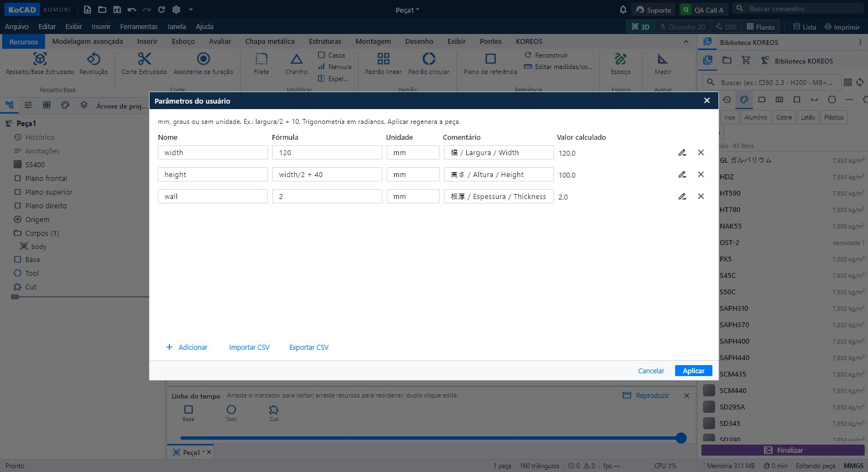Switch to Chapa metálica ribbon tab
Screen dimensions: 868x472
[x=270, y=41]
